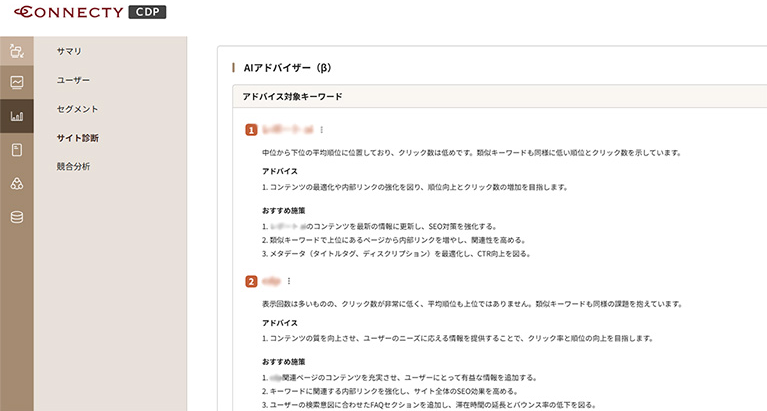This screenshot has width=767, height=411.
Task: Click the line キーワードに関連する内部リンクを強化し
Action: [390, 391]
